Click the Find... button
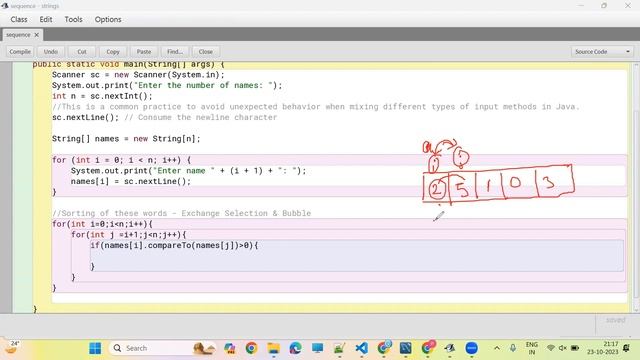 [175, 52]
